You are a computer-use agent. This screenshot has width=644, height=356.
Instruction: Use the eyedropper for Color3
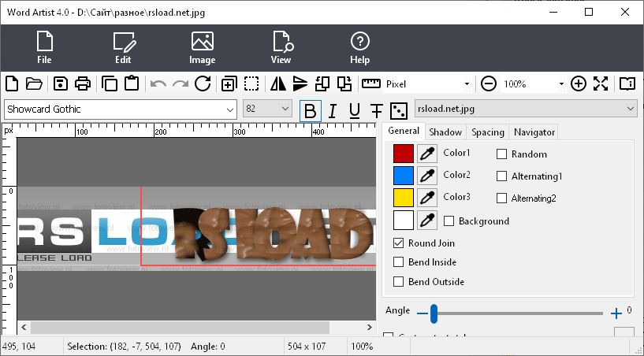427,198
